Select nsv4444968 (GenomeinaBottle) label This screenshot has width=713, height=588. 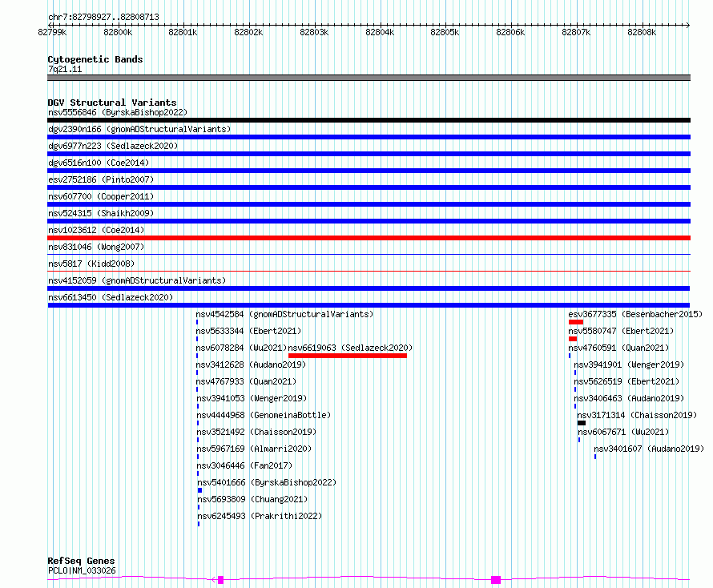pyautogui.click(x=264, y=415)
